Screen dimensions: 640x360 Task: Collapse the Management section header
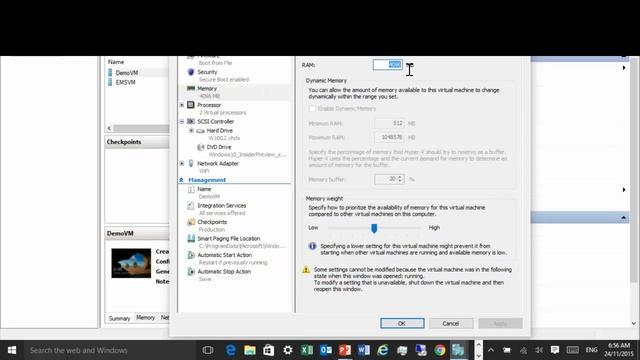[x=182, y=180]
